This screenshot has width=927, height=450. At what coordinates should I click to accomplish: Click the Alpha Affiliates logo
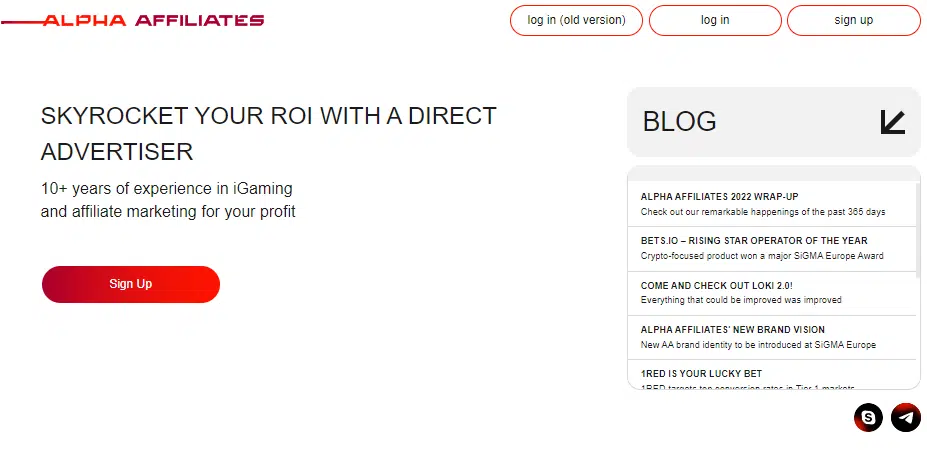click(x=154, y=20)
